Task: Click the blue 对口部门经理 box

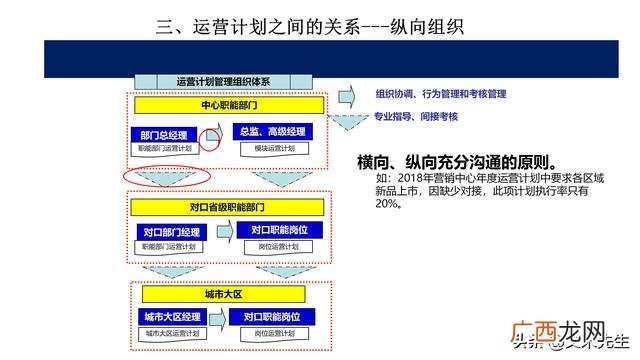Action: pyautogui.click(x=171, y=232)
